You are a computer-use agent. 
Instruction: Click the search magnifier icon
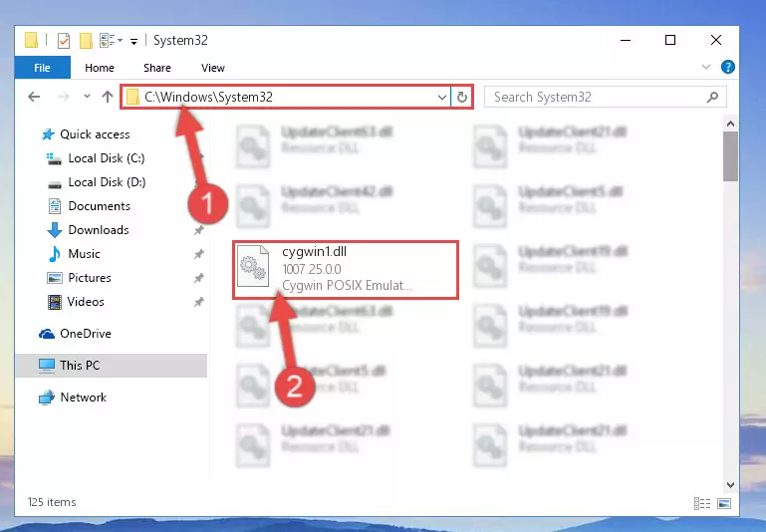tap(713, 97)
